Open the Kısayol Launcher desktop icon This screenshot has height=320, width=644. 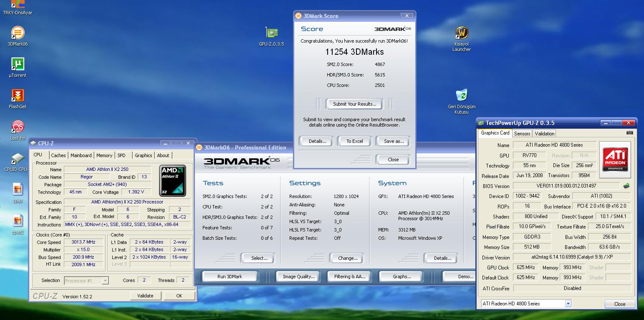pyautogui.click(x=462, y=38)
